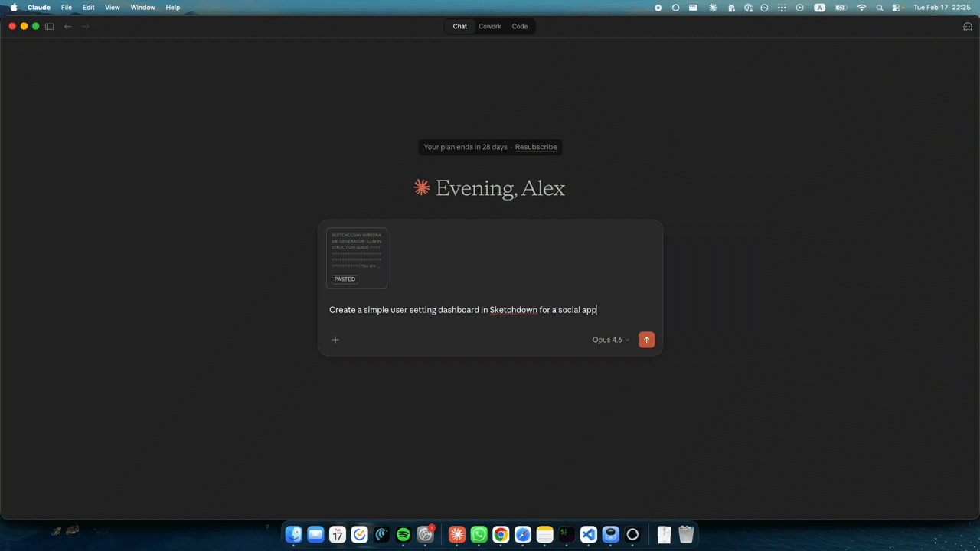Launch Spotify from the dock

pos(403,534)
